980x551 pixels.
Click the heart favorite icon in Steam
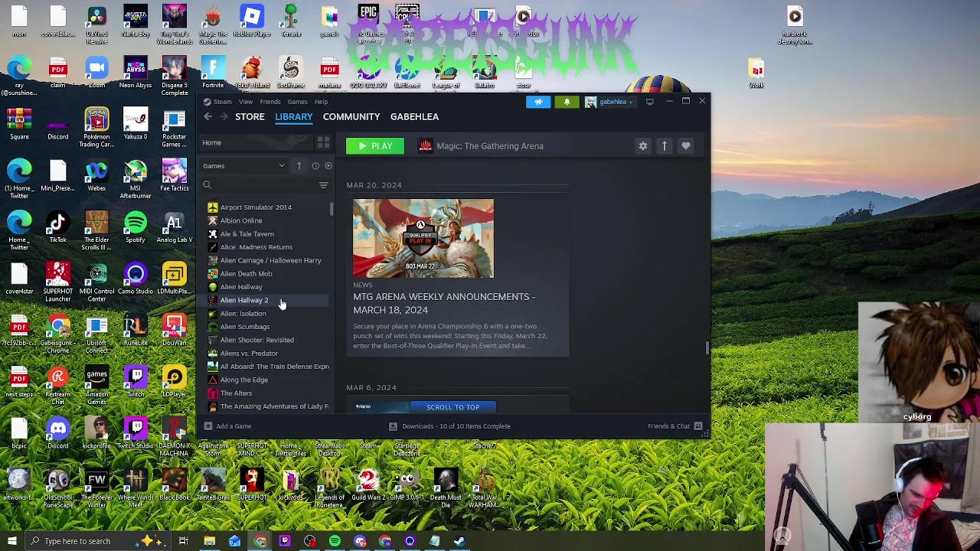point(686,146)
